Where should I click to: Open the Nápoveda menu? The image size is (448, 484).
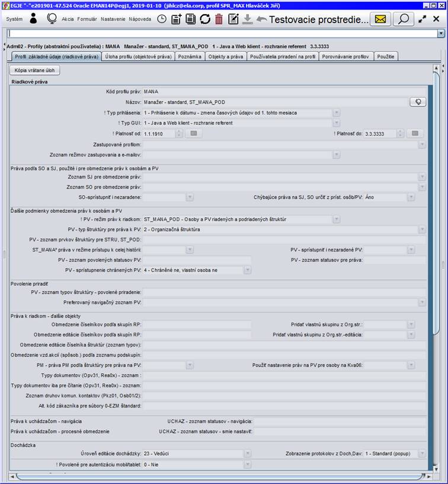pyautogui.click(x=140, y=19)
